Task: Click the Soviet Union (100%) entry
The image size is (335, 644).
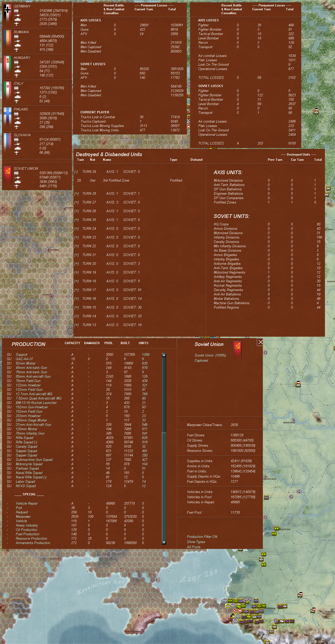Action: 210,355
